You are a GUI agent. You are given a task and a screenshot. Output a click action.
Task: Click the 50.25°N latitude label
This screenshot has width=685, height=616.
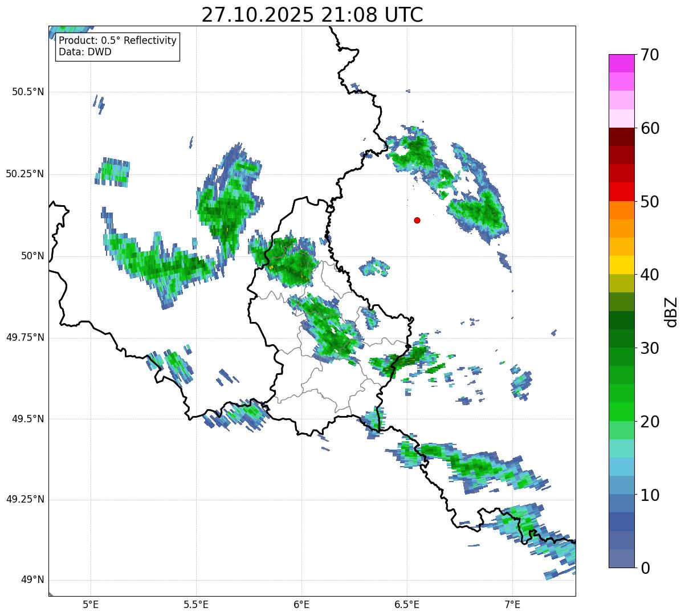[25, 174]
